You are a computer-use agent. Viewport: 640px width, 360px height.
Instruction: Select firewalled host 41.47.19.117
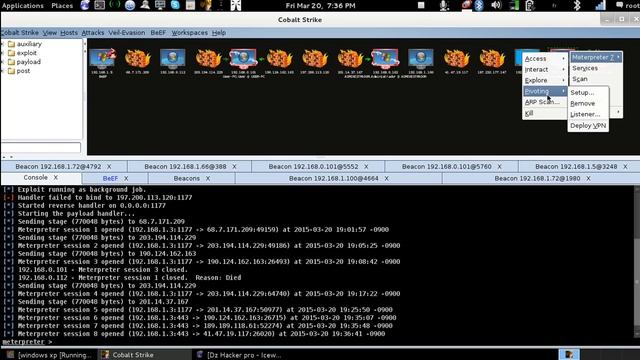pyautogui.click(x=456, y=59)
